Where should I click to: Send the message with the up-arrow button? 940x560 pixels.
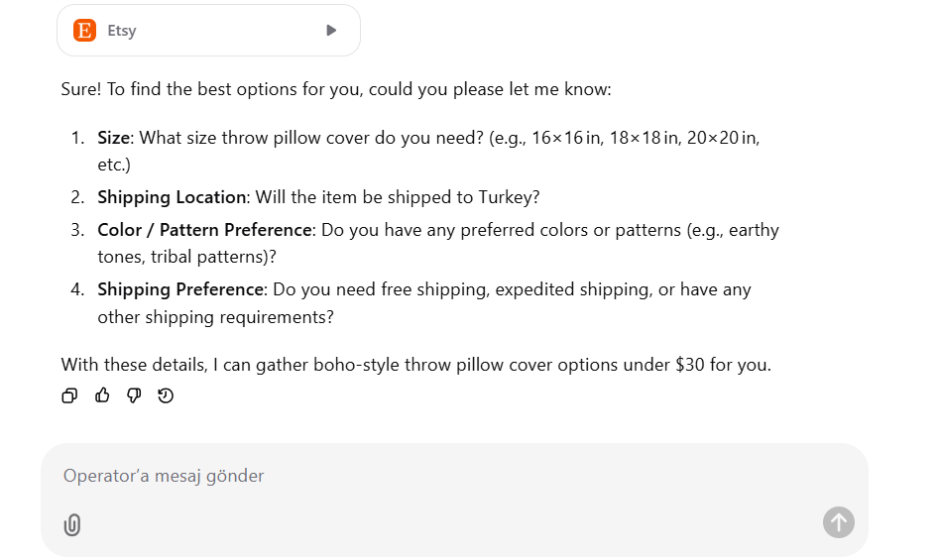(x=838, y=522)
